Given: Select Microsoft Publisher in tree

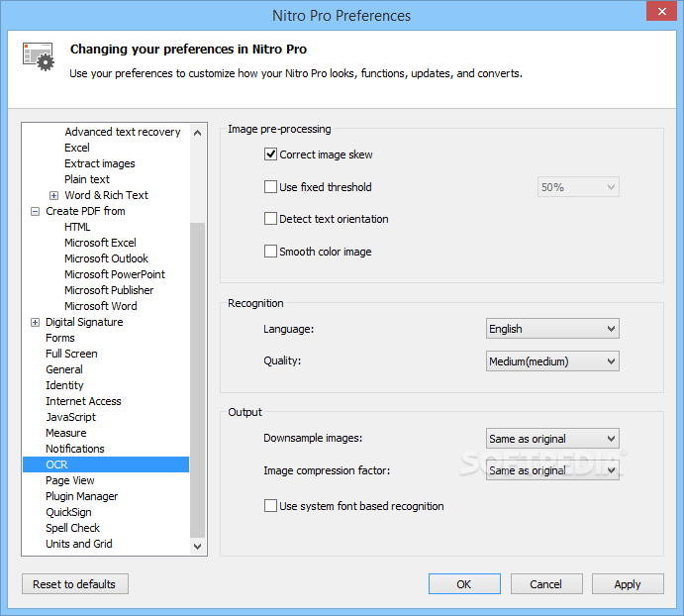Looking at the screenshot, I should pos(109,290).
